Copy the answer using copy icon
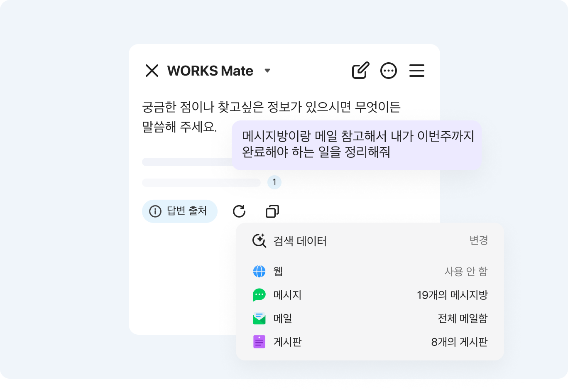568x392 pixels. pos(272,211)
